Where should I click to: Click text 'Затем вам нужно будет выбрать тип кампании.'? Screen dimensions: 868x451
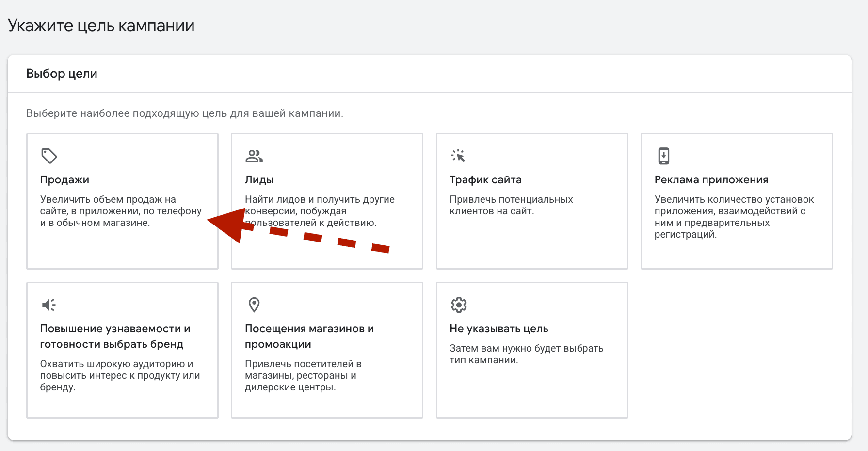tap(527, 354)
